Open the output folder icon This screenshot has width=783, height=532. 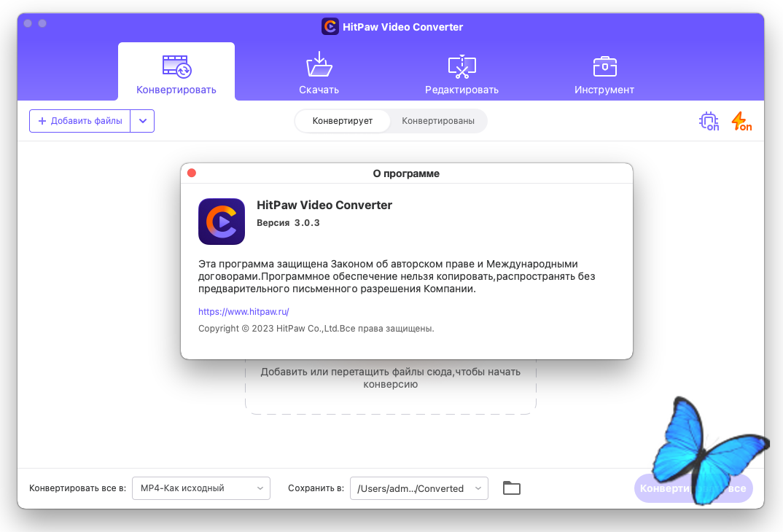(x=511, y=488)
